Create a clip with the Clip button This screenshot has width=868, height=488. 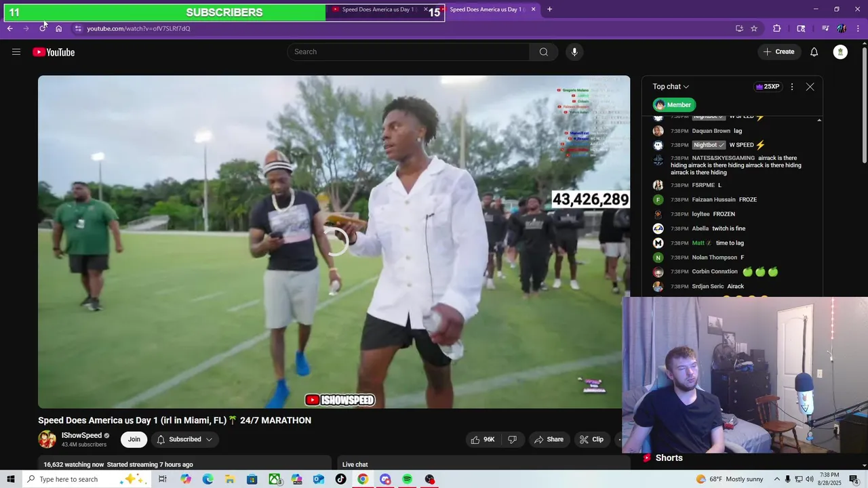tap(591, 439)
